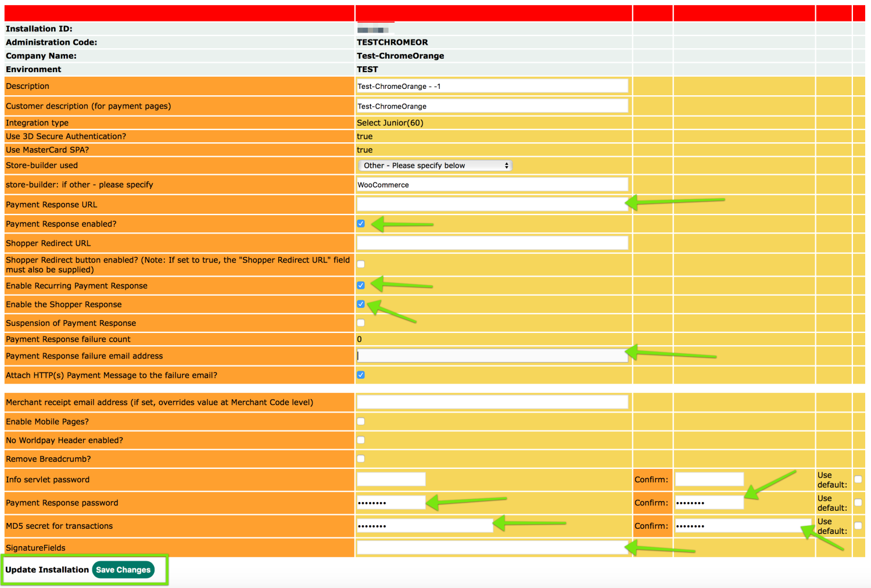Enable Mobile Pages checkbox

[x=361, y=421]
